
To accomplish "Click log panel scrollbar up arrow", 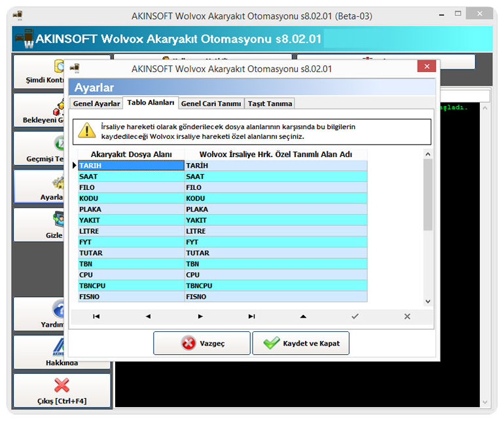I will [x=485, y=109].
